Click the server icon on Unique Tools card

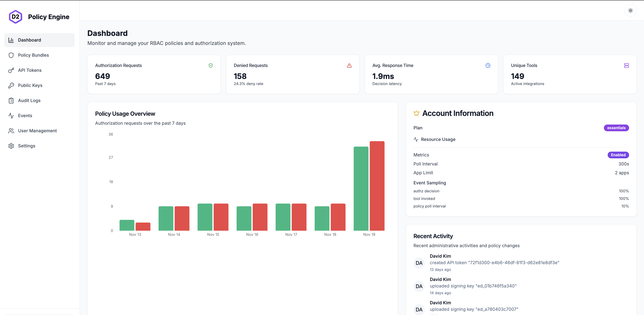(627, 66)
